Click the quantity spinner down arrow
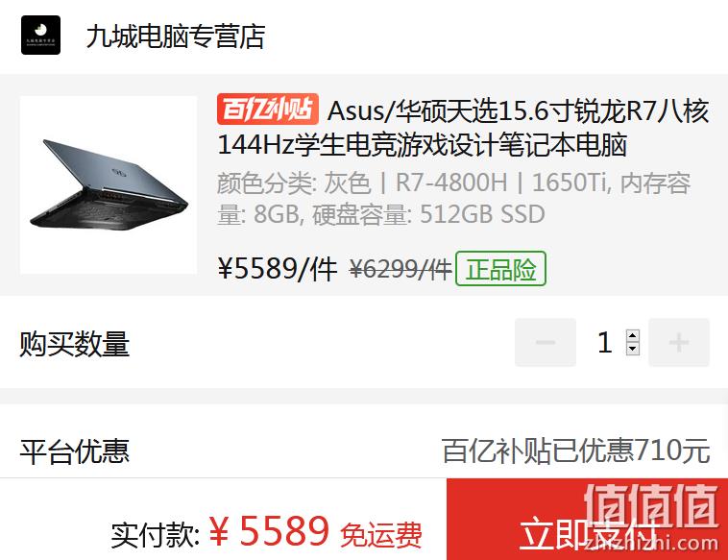 632,349
